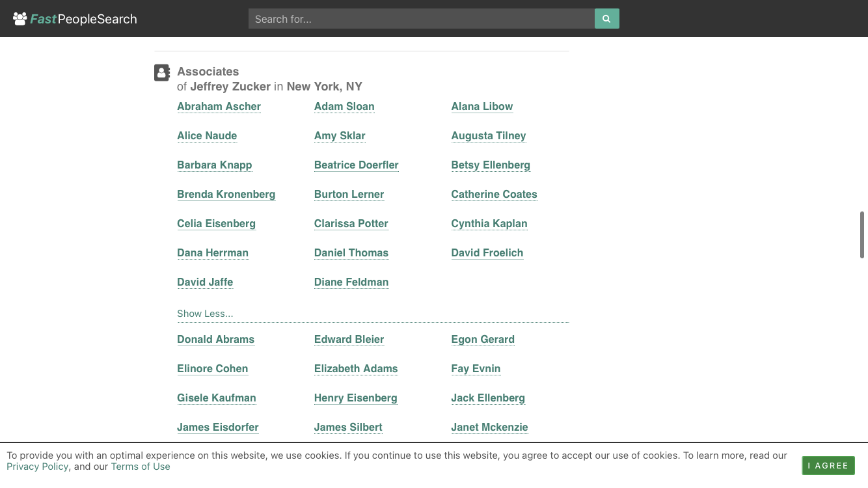868x488 pixels.
Task: Go to Cynthia Kaplan's page
Action: pyautogui.click(x=489, y=223)
